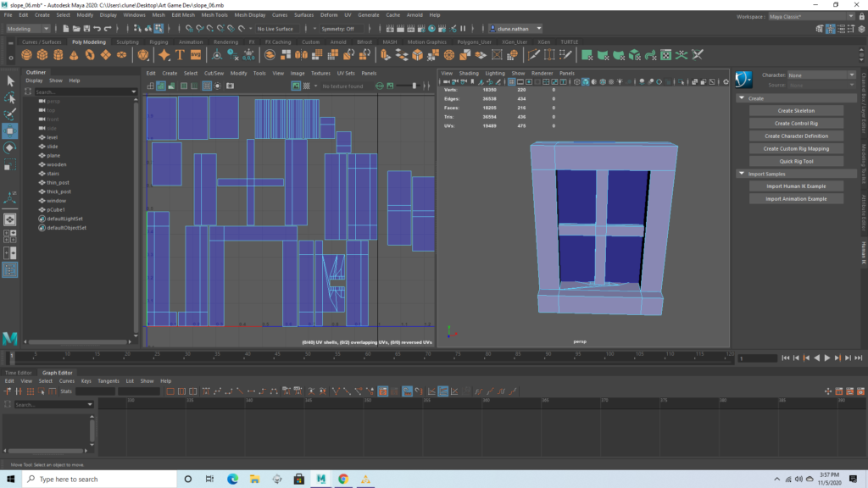Click the SVG import shelf icon
Image resolution: width=868 pixels, height=488 pixels.
tap(196, 55)
